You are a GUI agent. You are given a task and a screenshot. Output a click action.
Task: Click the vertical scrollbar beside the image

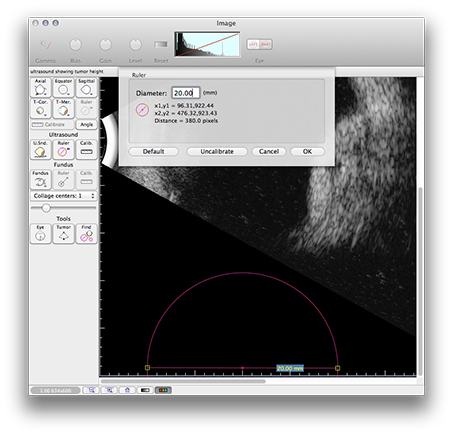420,282
